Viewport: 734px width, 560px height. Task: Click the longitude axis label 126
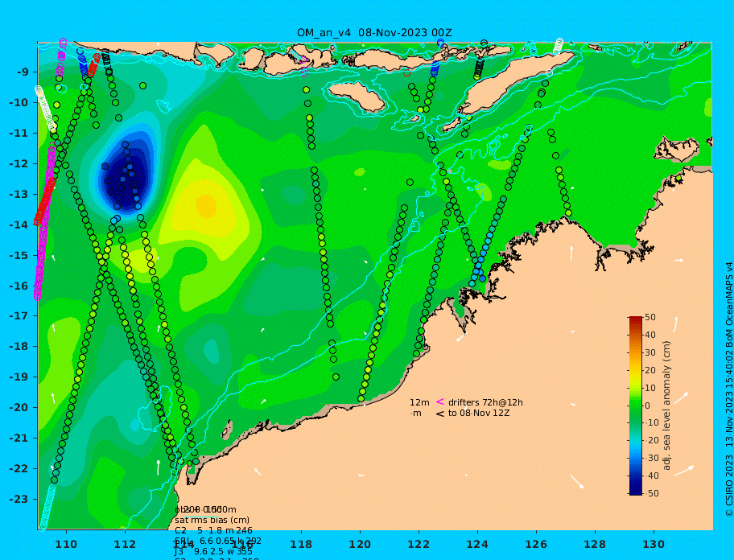(x=536, y=545)
